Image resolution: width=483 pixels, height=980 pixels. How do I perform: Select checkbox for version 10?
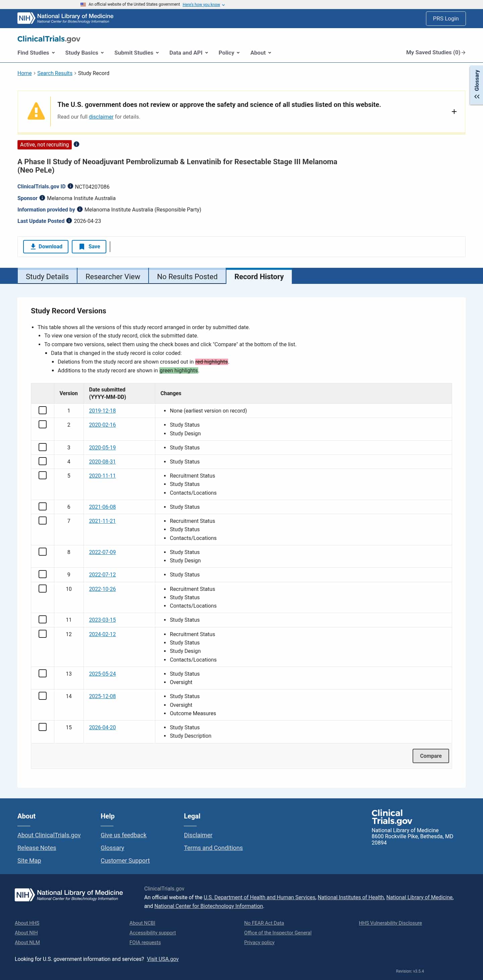43,589
